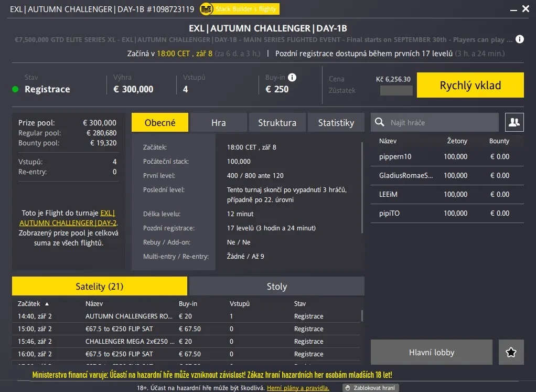Sort satellites by Vstupů header
This screenshot has width=536, height=392.
pyautogui.click(x=239, y=304)
